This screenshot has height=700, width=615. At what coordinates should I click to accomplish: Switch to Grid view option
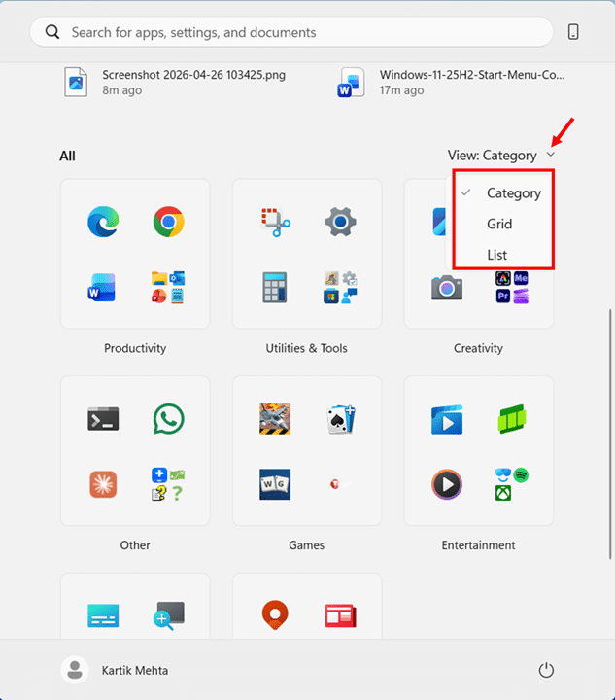click(499, 224)
